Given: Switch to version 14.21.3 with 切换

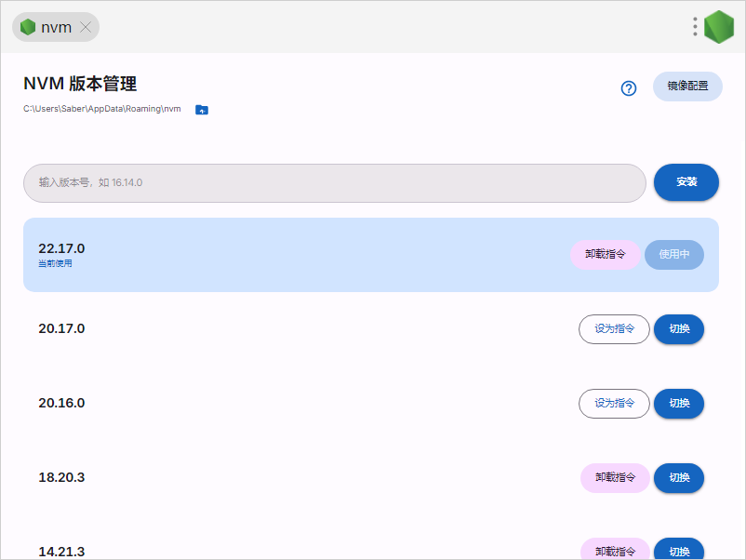Looking at the screenshot, I should tap(679, 550).
